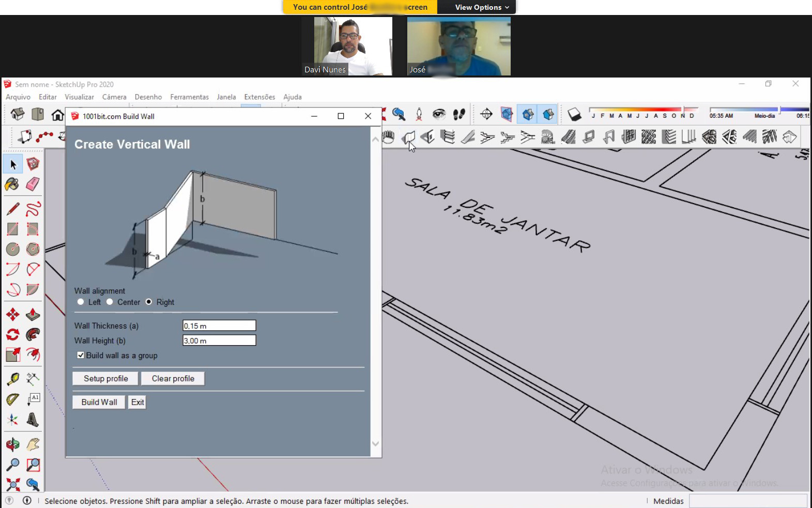Activate the Follow Me tool

pyautogui.click(x=33, y=334)
